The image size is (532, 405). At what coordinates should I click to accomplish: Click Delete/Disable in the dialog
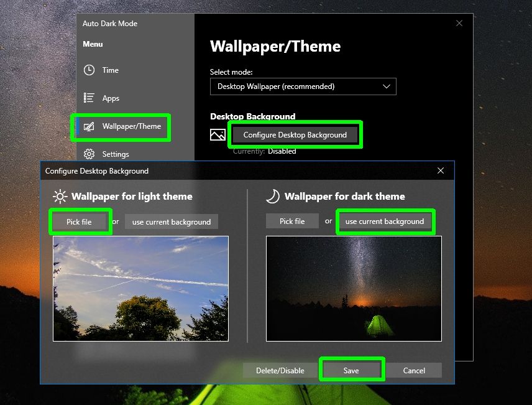(281, 370)
